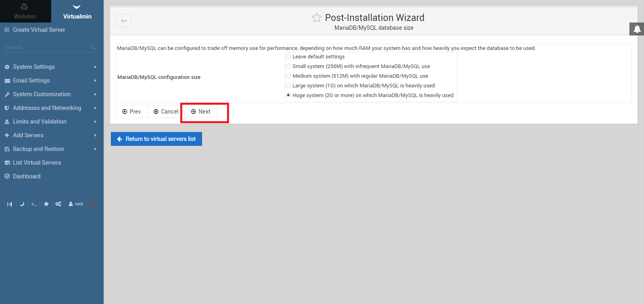Click the red logout icon

pyautogui.click(x=92, y=204)
